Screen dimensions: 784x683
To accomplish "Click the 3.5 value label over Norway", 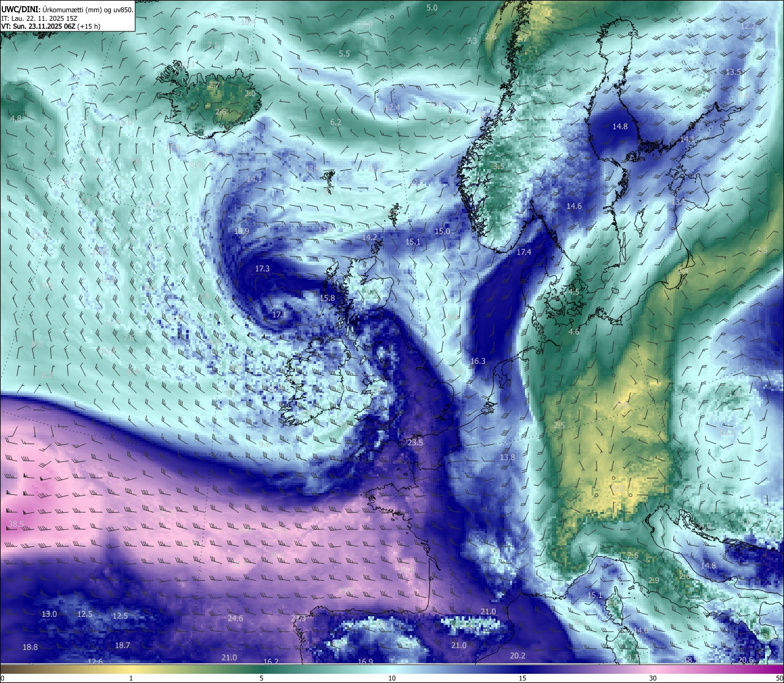I will (x=499, y=166).
